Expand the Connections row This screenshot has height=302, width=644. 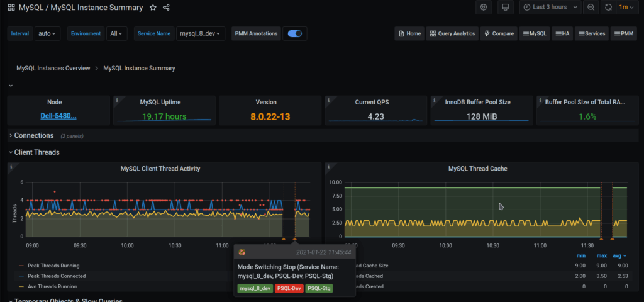(34, 135)
